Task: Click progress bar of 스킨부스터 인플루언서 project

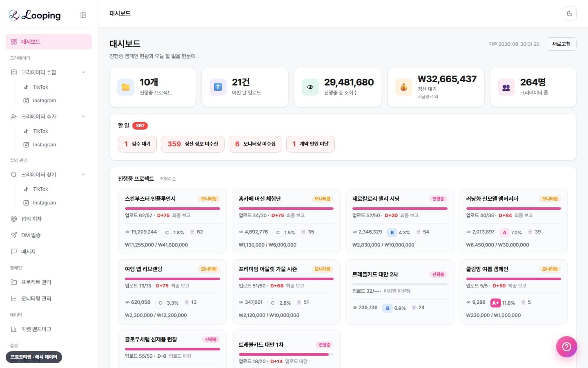Action: point(172,209)
